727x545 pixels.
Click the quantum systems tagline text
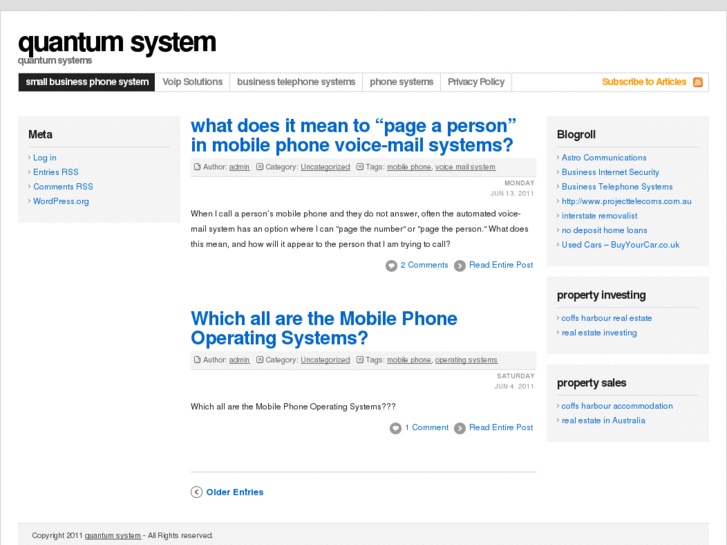pyautogui.click(x=55, y=61)
